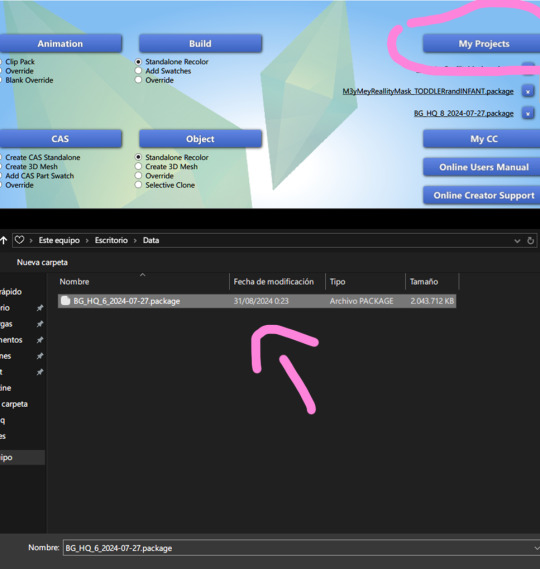Click Escritorio breadcrumb
The width and height of the screenshot is (540, 569).
[x=111, y=240]
